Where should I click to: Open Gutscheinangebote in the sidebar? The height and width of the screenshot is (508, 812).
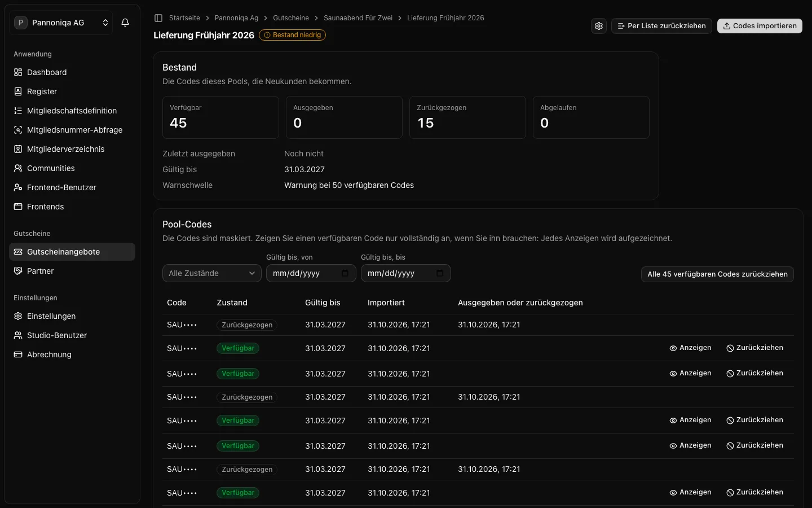pos(72,252)
